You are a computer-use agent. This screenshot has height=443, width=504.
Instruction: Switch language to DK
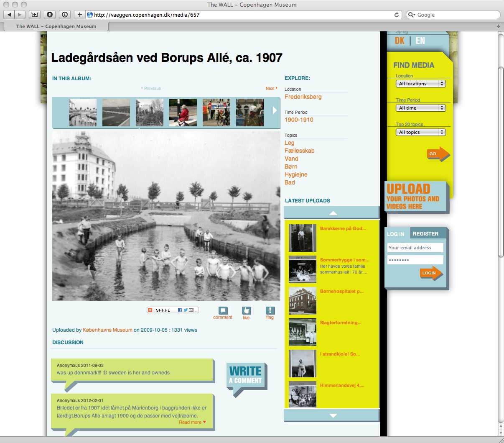400,41
